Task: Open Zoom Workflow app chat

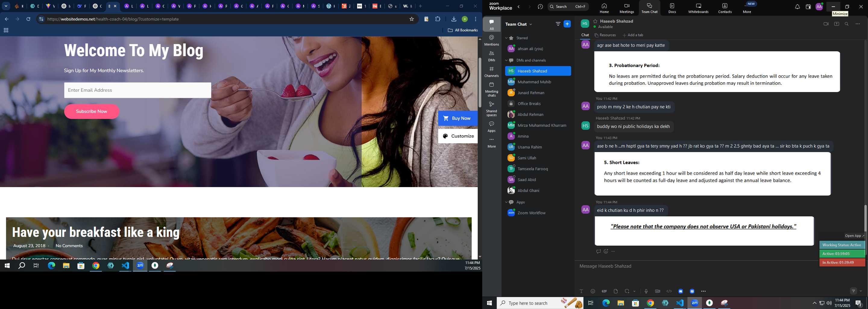Action: click(538, 213)
